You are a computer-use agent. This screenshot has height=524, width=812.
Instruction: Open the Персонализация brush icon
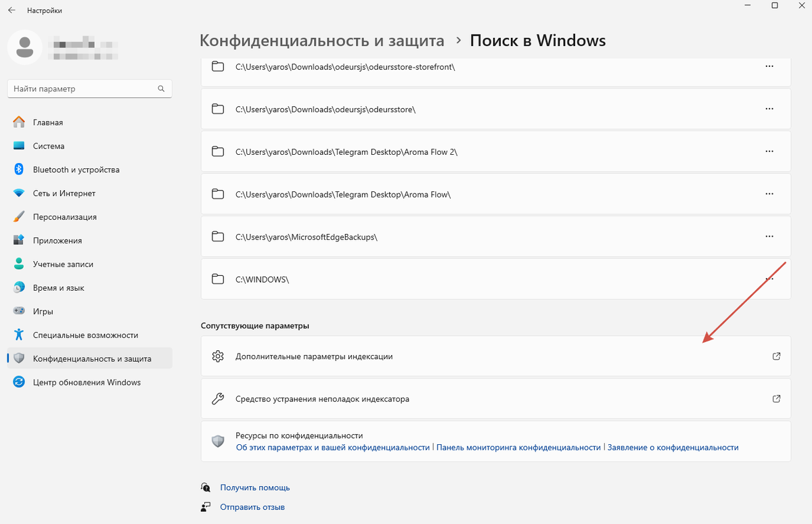tap(19, 217)
